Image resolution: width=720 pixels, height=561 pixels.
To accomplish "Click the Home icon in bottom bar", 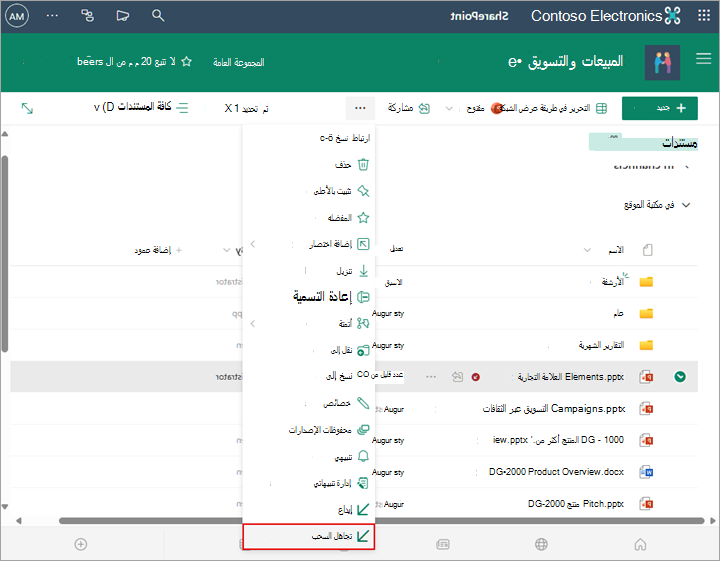I will point(640,544).
